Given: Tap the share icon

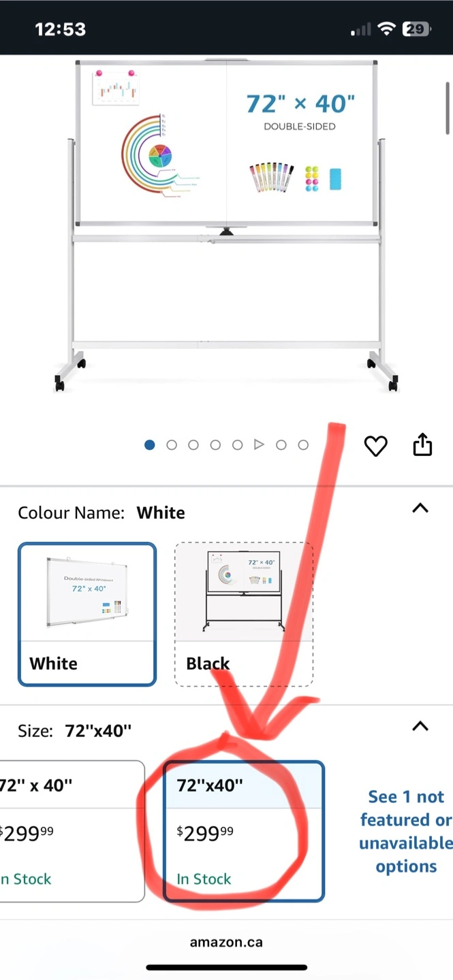Looking at the screenshot, I should pyautogui.click(x=422, y=444).
